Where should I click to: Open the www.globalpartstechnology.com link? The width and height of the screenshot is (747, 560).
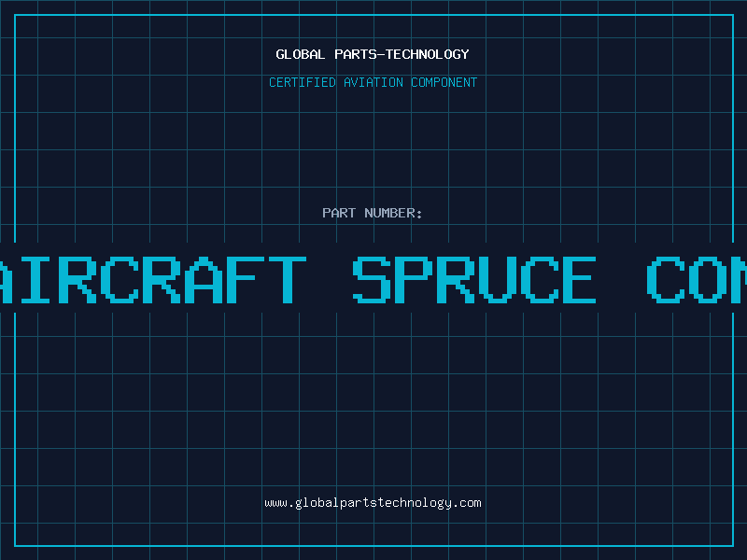point(373,503)
